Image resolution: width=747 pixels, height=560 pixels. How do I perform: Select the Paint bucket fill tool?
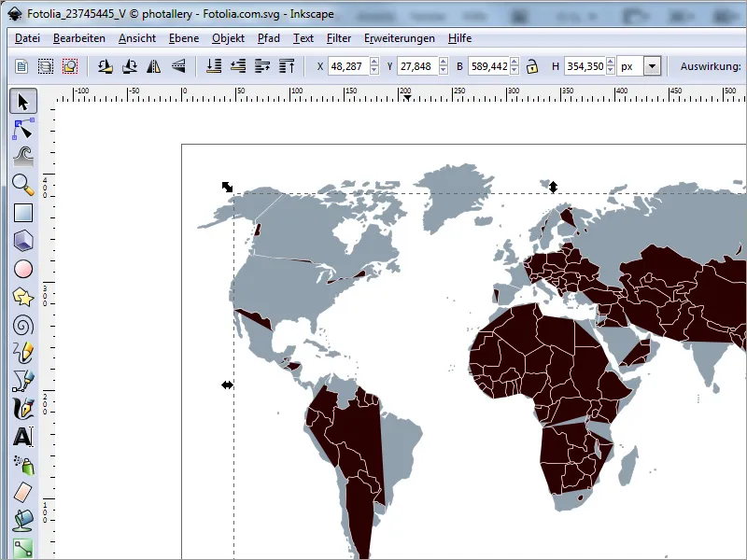click(22, 521)
